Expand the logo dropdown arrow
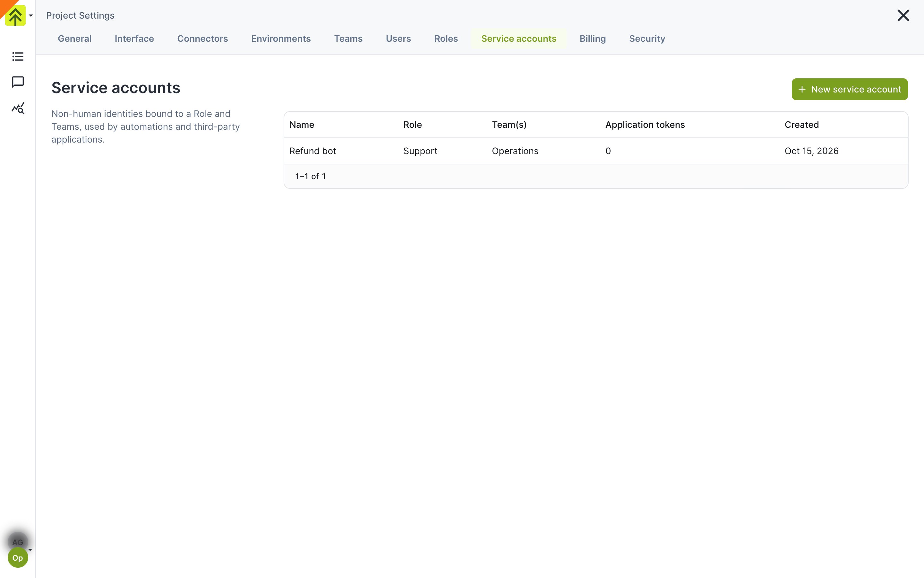This screenshot has height=578, width=924. (31, 16)
